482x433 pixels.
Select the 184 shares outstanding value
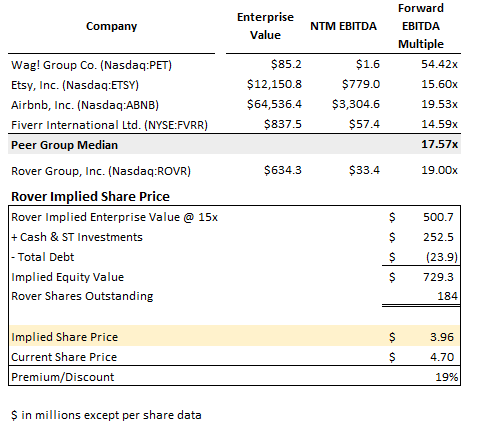(447, 296)
